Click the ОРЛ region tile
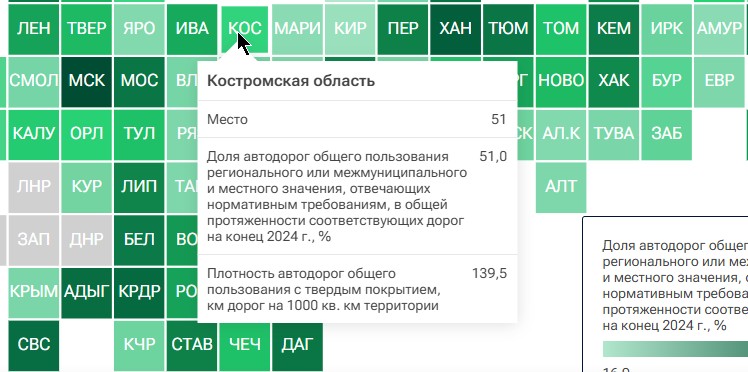This screenshot has height=372, width=748. 86,134
